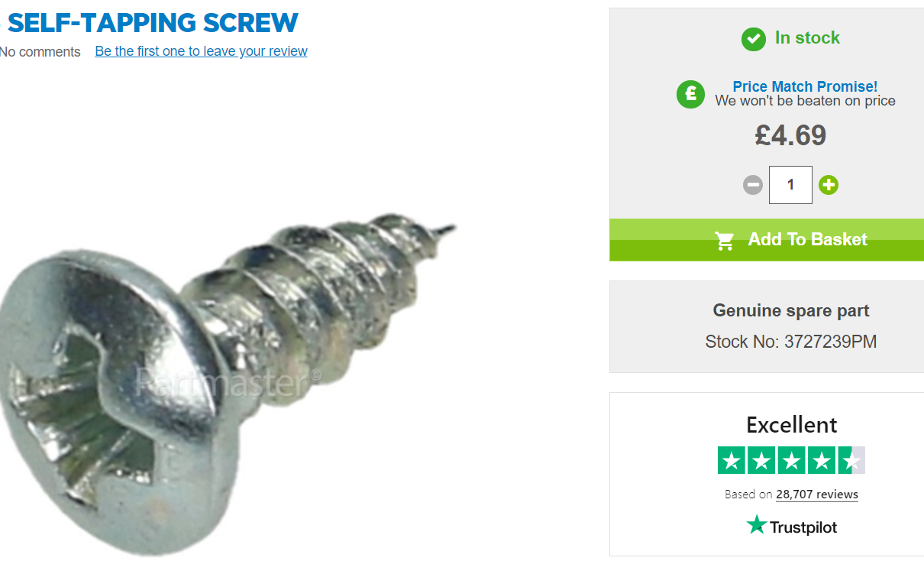
Task: Click the grey minus quantity icon
Action: (753, 185)
